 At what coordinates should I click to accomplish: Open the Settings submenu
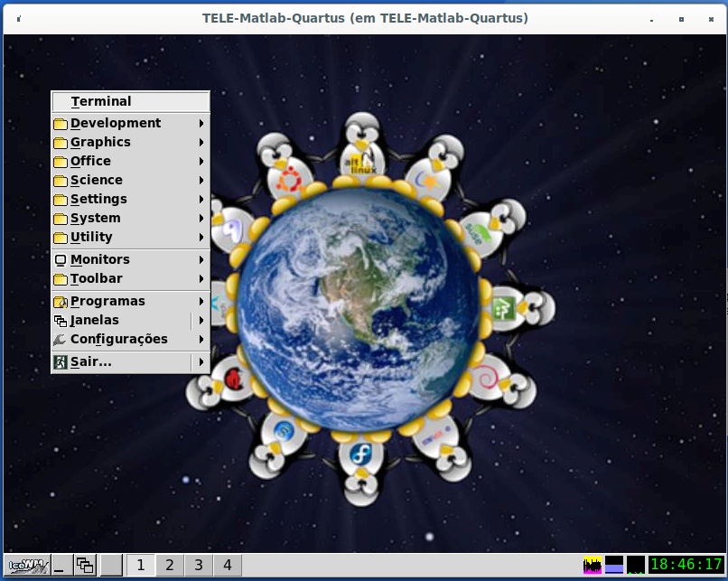(x=130, y=200)
